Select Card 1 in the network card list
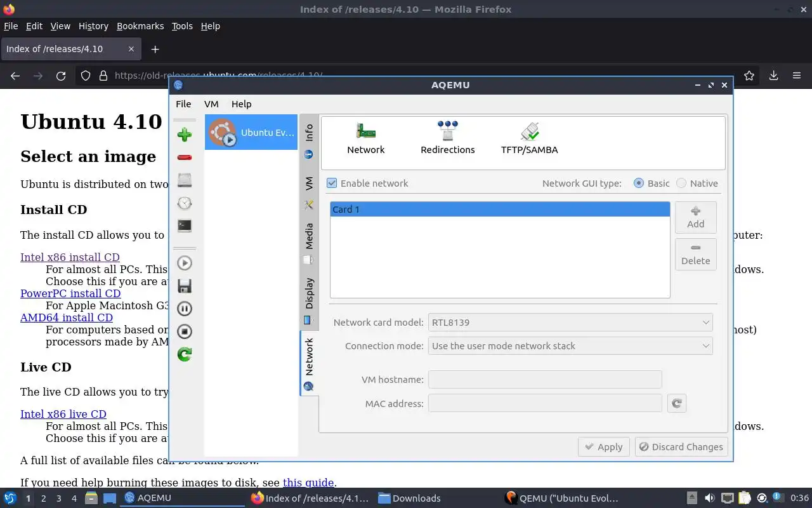Image resolution: width=812 pixels, height=508 pixels. (x=500, y=210)
